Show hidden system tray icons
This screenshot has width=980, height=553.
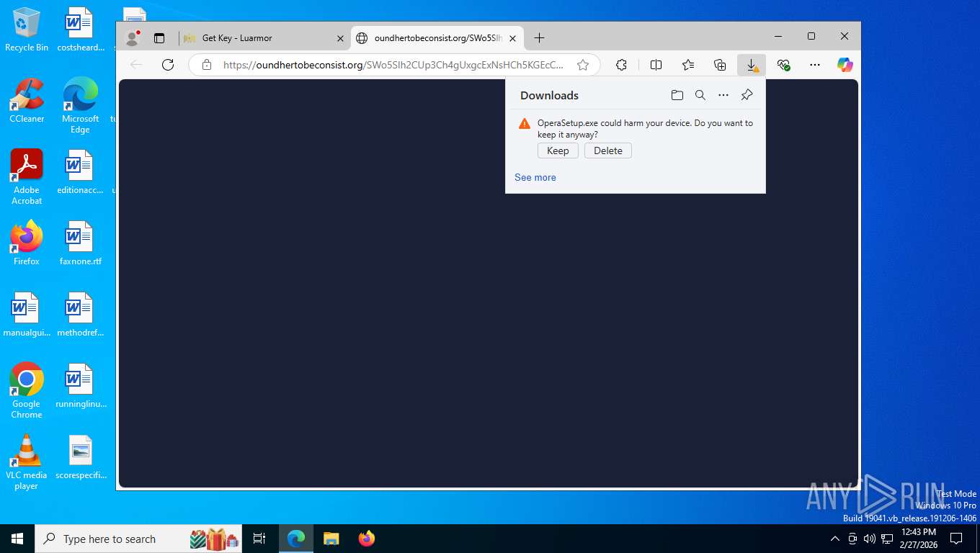pos(835,539)
